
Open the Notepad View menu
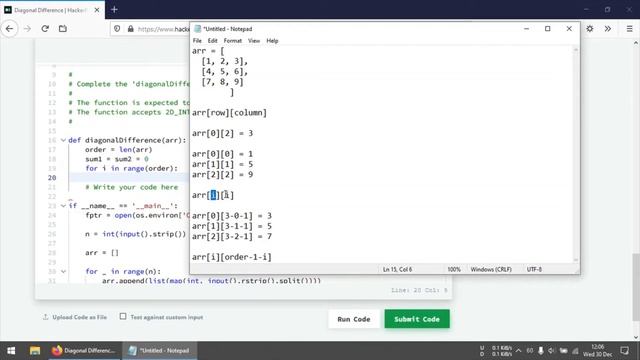tap(254, 41)
